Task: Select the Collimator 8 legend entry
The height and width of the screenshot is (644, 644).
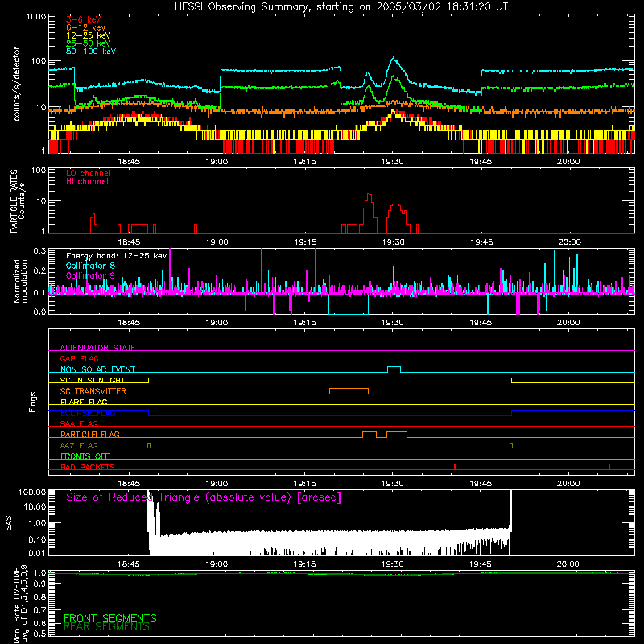Action: [x=90, y=266]
